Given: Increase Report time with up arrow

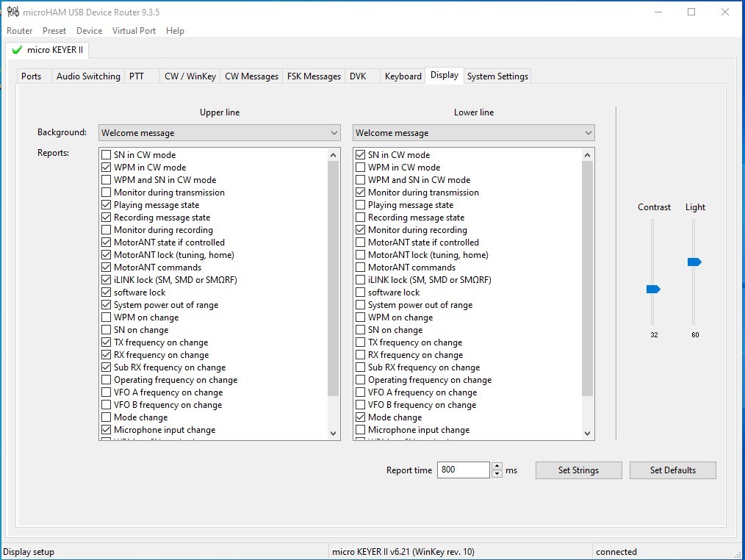Looking at the screenshot, I should pos(497,466).
